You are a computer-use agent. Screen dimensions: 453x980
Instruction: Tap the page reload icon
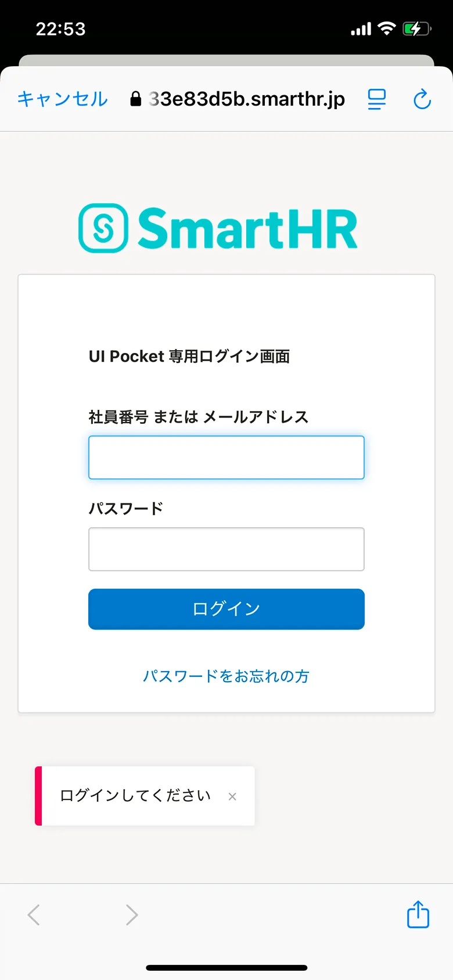[422, 99]
